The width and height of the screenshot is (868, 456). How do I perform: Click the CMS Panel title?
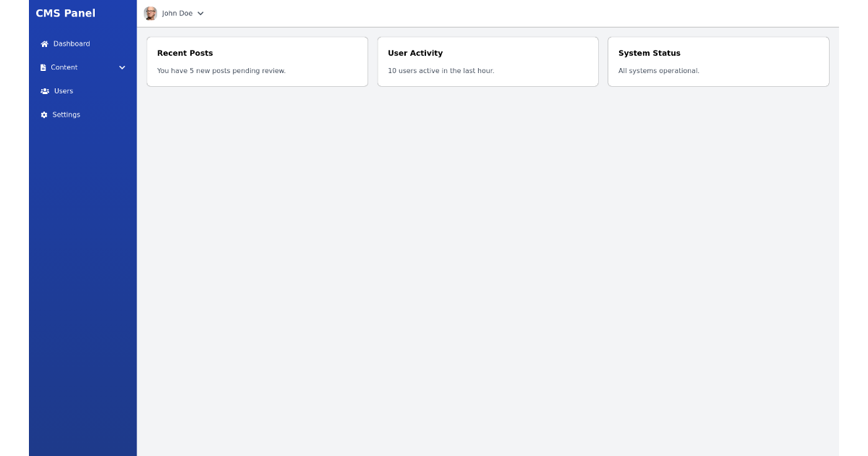(66, 13)
